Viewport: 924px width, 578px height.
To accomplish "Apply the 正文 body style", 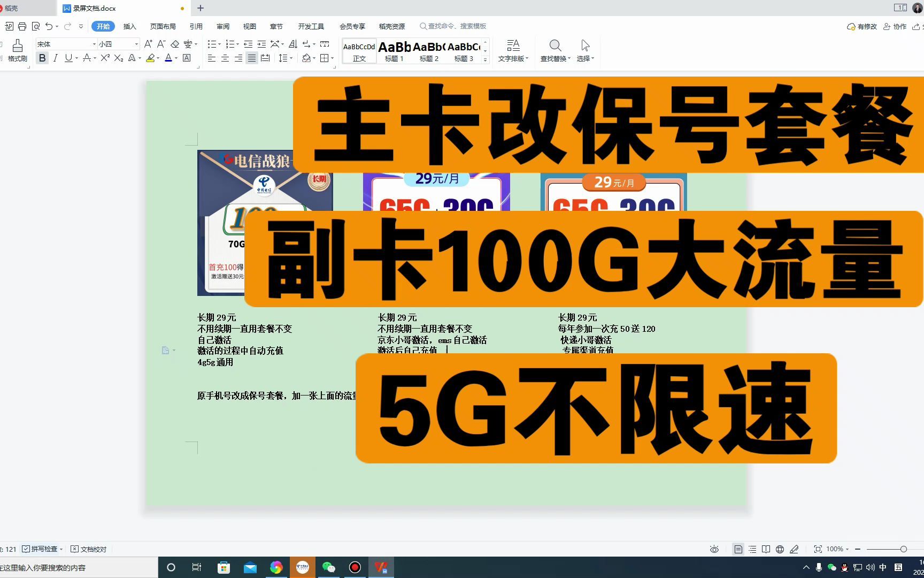I will 359,51.
